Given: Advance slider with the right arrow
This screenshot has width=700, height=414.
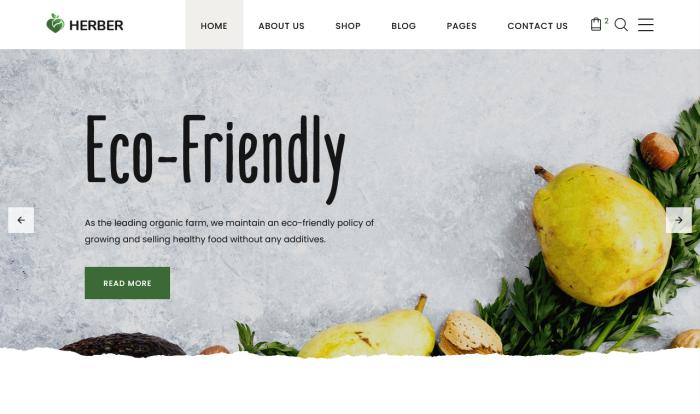Looking at the screenshot, I should point(679,220).
